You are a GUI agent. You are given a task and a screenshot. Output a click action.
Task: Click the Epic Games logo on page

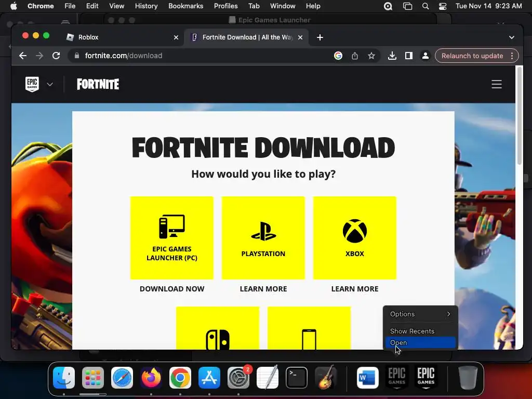32,84
